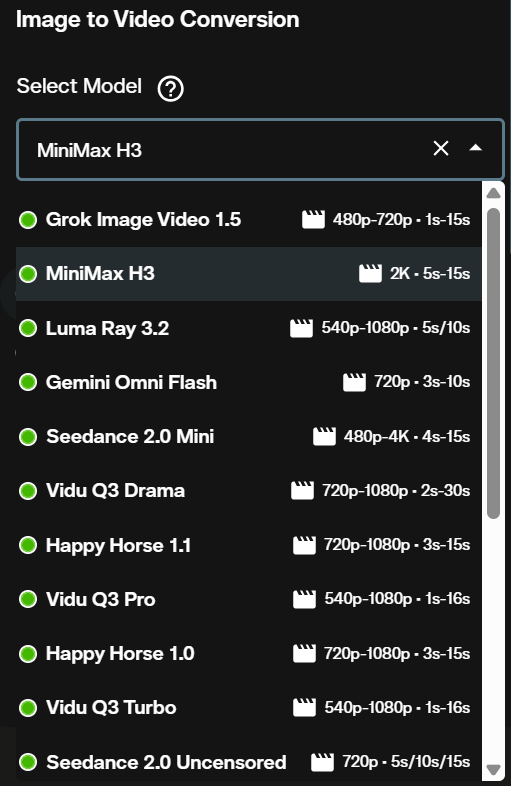Pick Vidu Q3 Turbo model

[249, 707]
